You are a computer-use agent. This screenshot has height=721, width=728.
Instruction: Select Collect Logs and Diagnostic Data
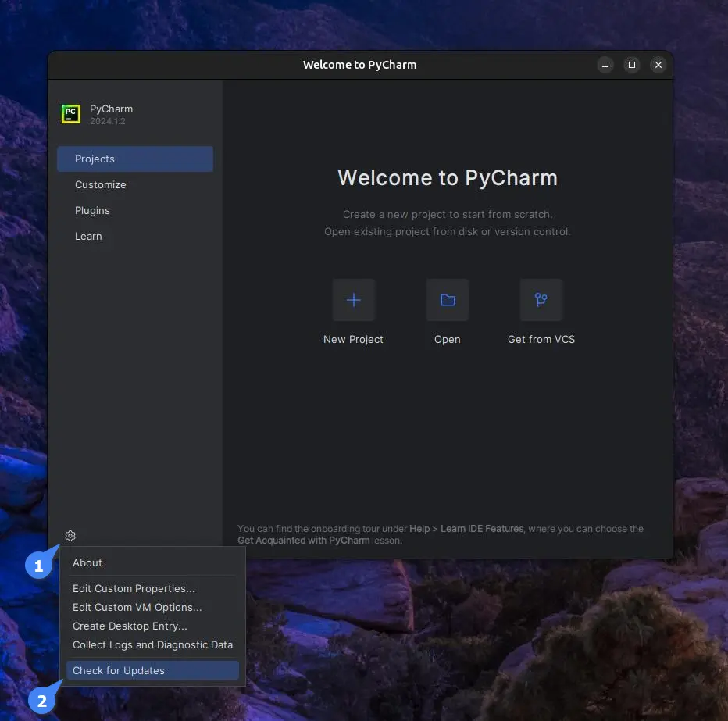coord(152,645)
